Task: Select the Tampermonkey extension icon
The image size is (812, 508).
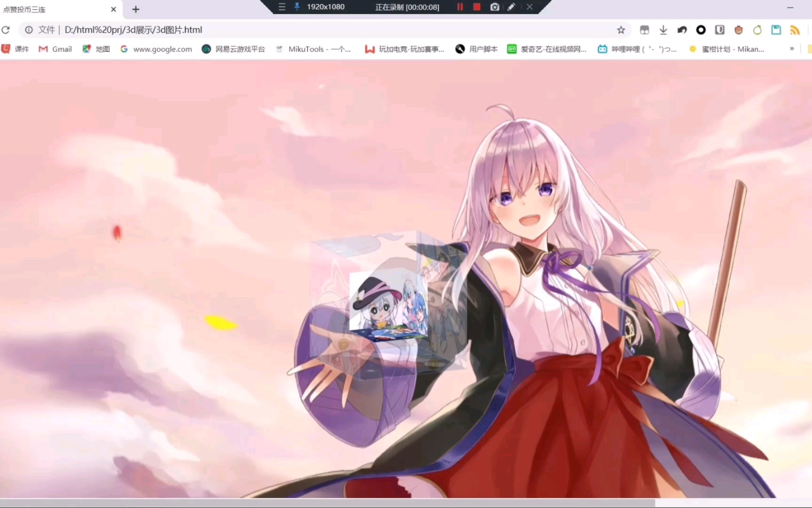Action: [738, 30]
